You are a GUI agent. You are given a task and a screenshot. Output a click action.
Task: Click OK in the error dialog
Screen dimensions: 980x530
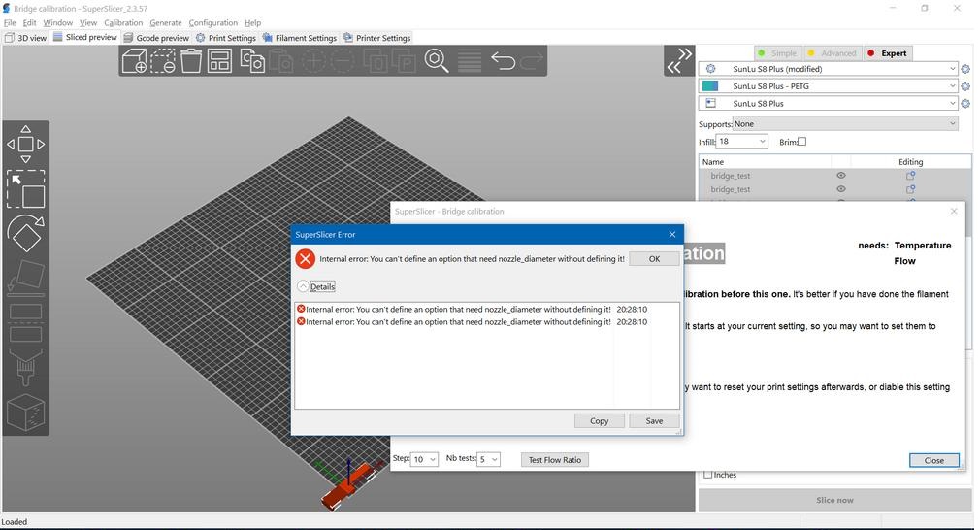(x=654, y=259)
